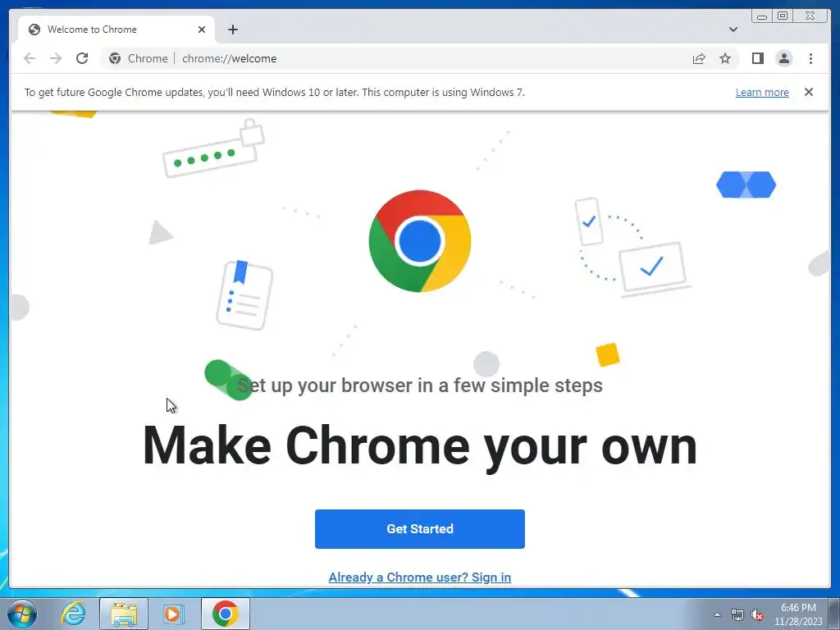This screenshot has width=840, height=630.
Task: Show hidden system tray icons arrow
Action: tap(717, 614)
